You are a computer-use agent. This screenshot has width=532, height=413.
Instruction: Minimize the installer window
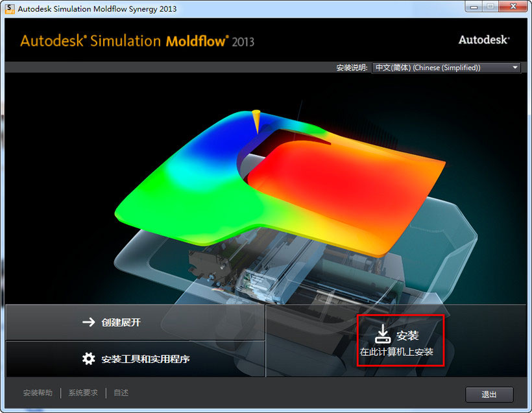(474, 6)
